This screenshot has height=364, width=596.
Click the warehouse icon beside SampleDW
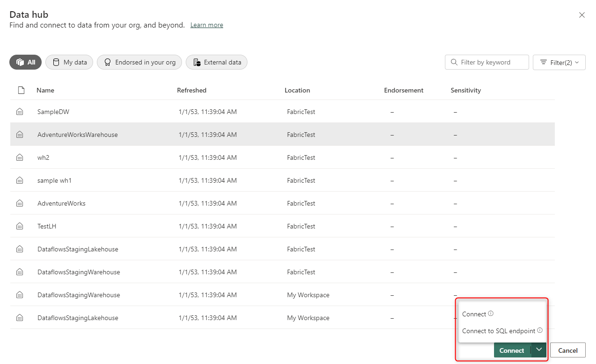coord(20,112)
